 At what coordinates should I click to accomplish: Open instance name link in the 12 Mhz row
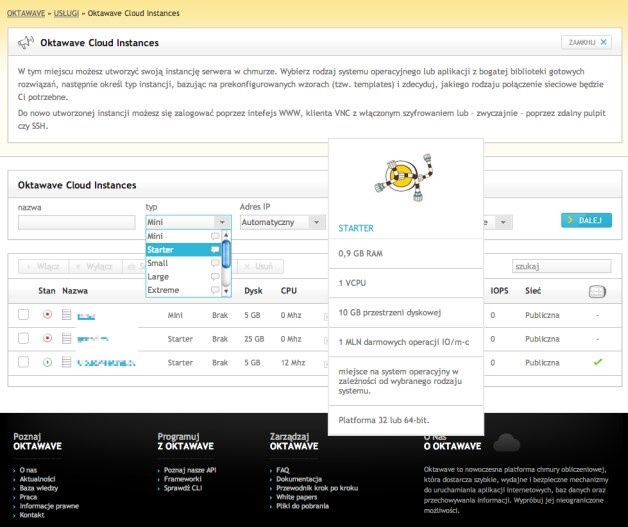click(106, 363)
